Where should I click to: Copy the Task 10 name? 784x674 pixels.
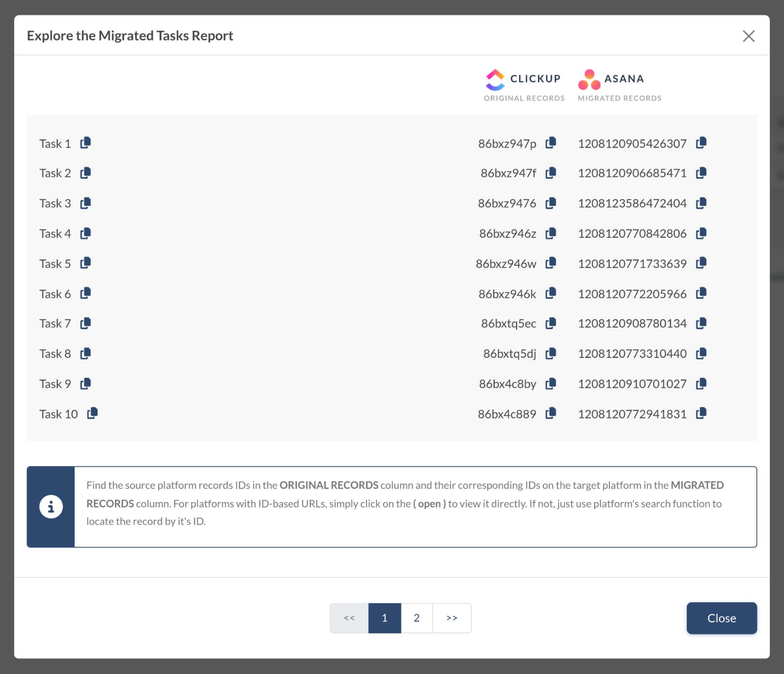92,413
